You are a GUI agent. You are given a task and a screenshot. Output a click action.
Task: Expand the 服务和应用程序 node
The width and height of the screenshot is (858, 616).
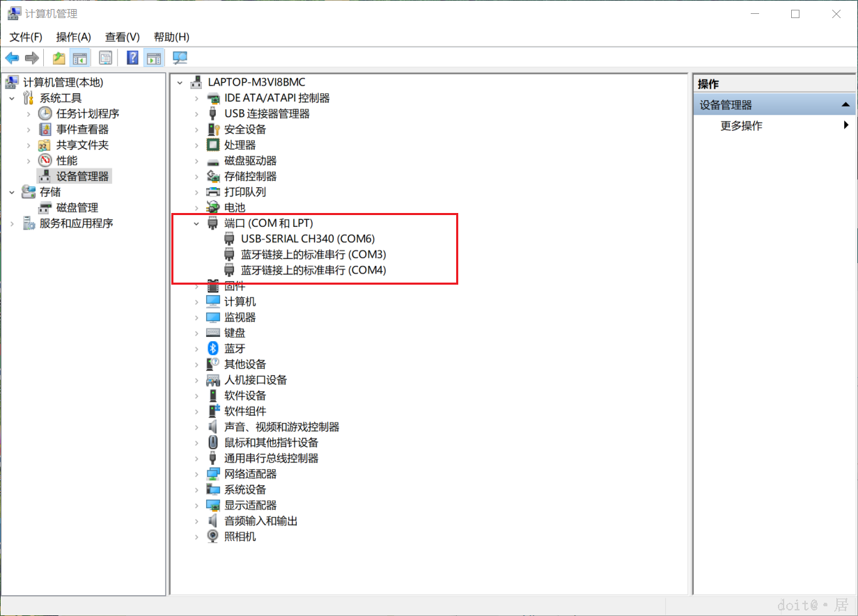point(12,223)
